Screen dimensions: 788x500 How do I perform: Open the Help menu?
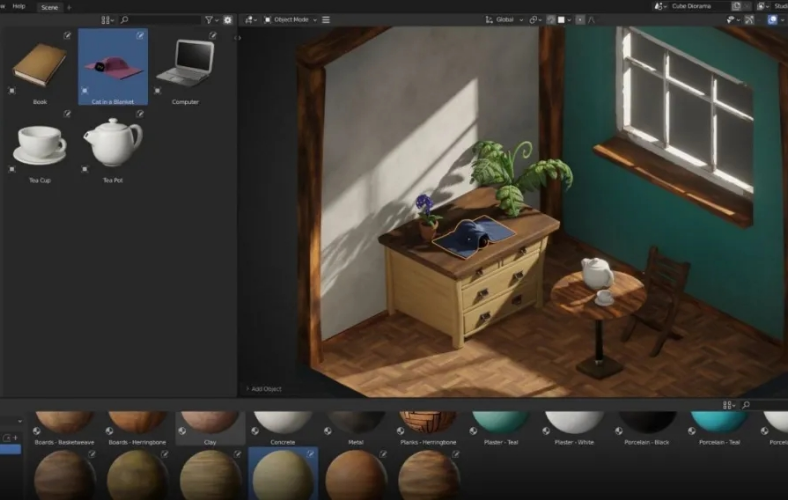[x=19, y=6]
